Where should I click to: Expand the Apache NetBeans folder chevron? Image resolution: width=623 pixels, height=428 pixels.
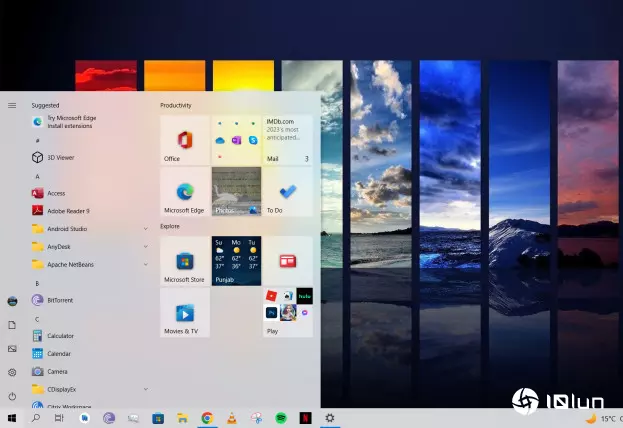coord(145,264)
